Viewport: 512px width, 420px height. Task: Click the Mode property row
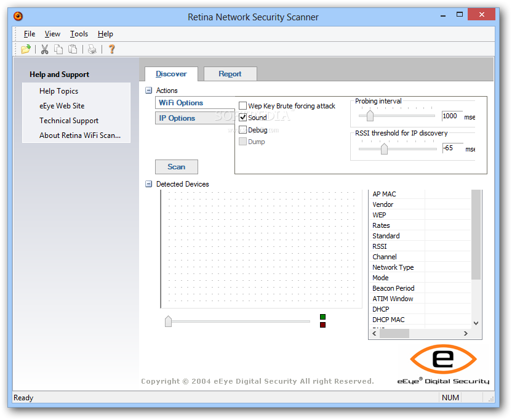[x=420, y=278]
